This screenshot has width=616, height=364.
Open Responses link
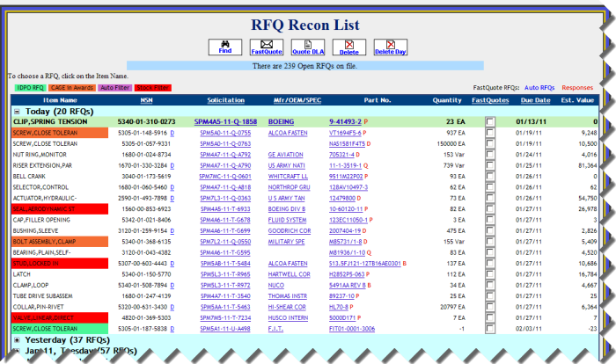tap(577, 88)
